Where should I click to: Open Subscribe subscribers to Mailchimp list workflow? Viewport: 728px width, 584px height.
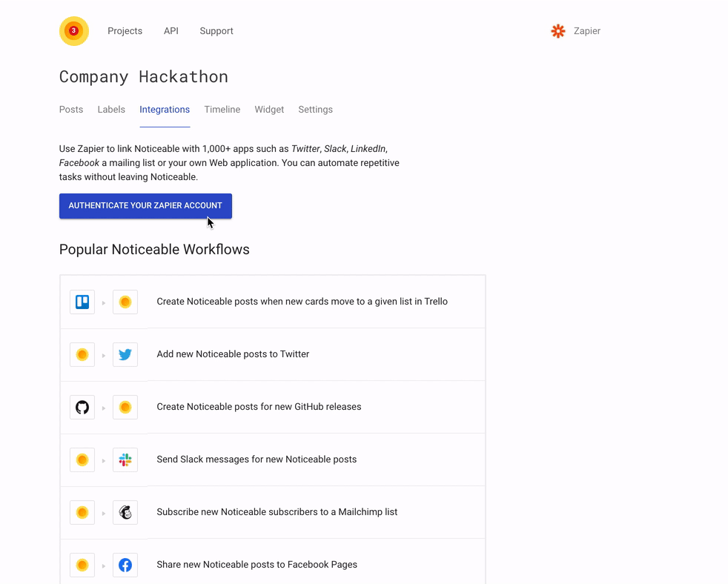(x=273, y=513)
